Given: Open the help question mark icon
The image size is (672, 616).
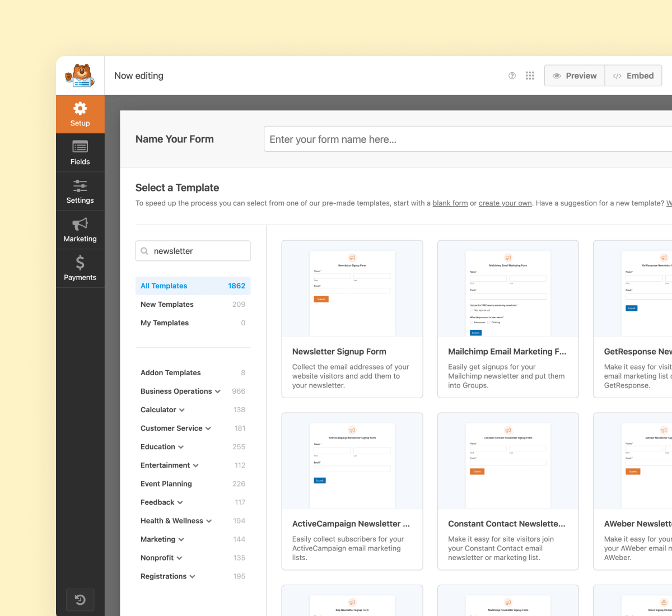Looking at the screenshot, I should coord(512,75).
